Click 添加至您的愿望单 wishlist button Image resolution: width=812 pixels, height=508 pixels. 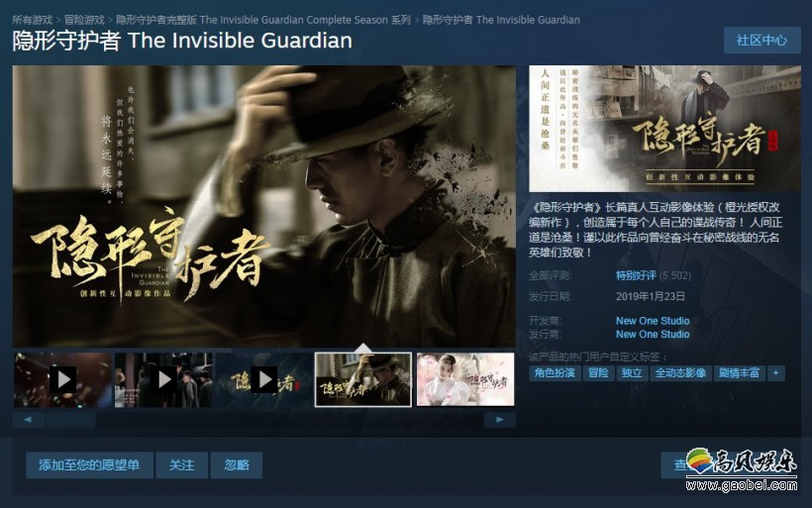click(89, 465)
